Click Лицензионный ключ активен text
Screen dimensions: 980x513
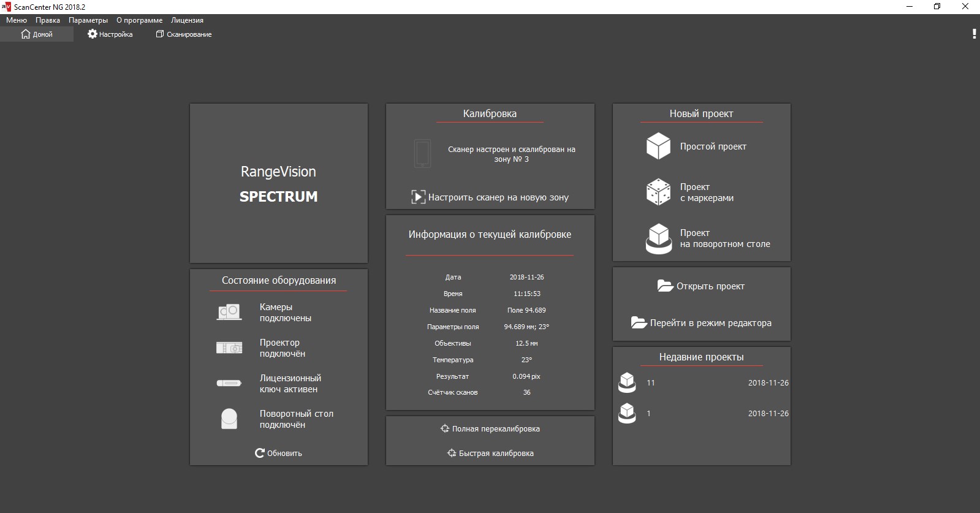(291, 384)
